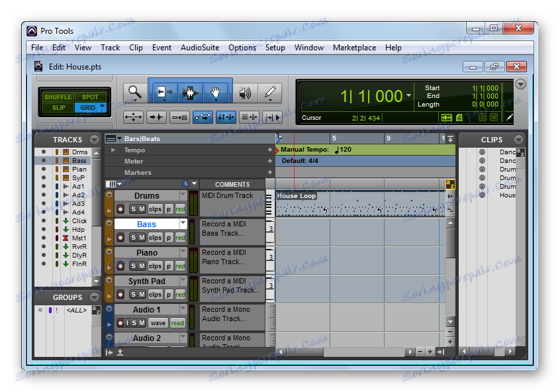Viewport: 560px width, 392px height.
Task: Open the Help menu
Action: [x=393, y=48]
